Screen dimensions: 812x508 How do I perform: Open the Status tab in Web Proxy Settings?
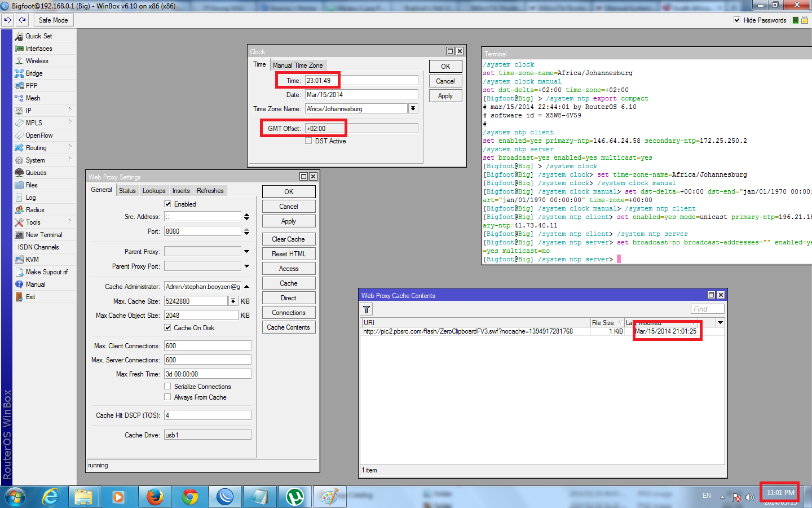click(x=127, y=190)
